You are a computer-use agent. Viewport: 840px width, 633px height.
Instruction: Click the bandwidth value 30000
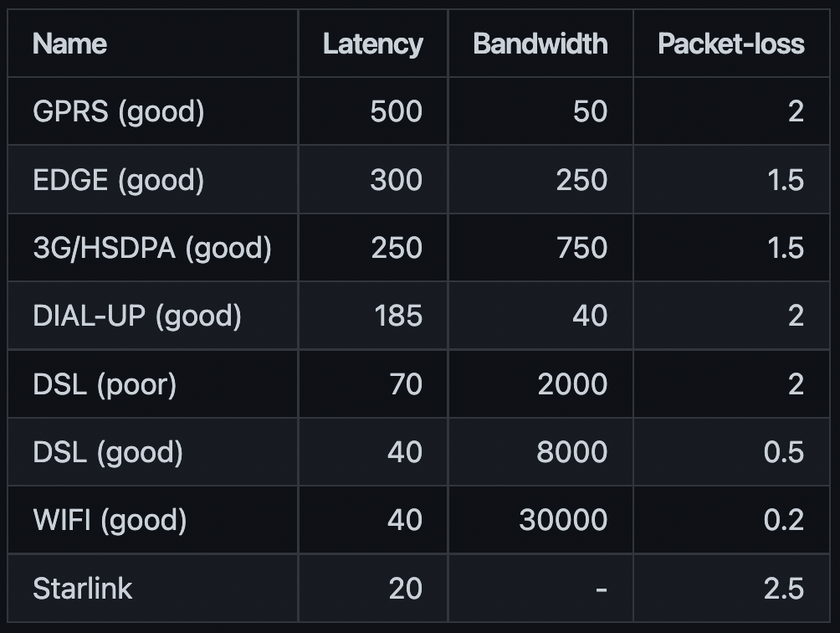point(563,520)
